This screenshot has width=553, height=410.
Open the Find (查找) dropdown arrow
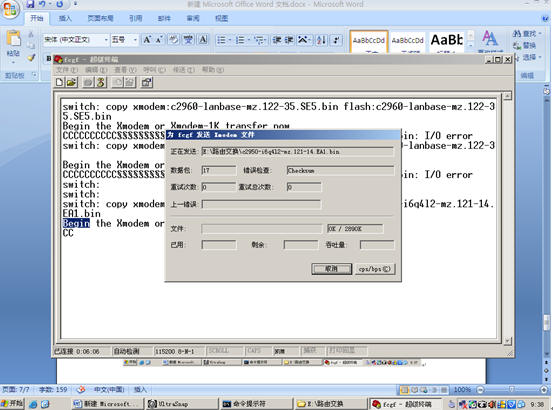(540, 33)
